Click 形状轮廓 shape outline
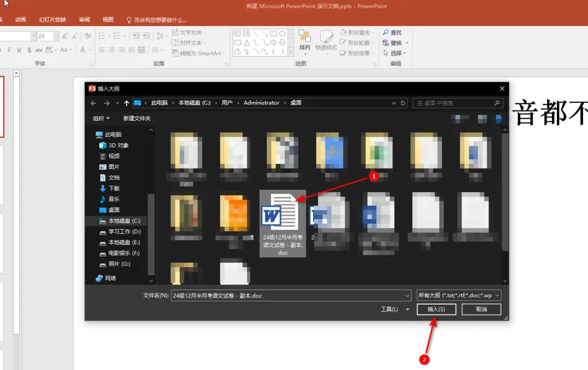 click(357, 43)
